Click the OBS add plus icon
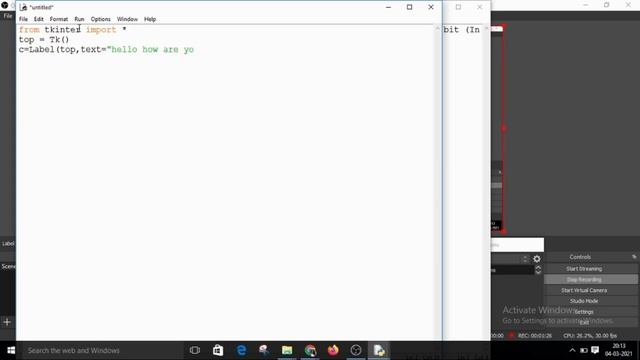The height and width of the screenshot is (360, 640). 7,322
